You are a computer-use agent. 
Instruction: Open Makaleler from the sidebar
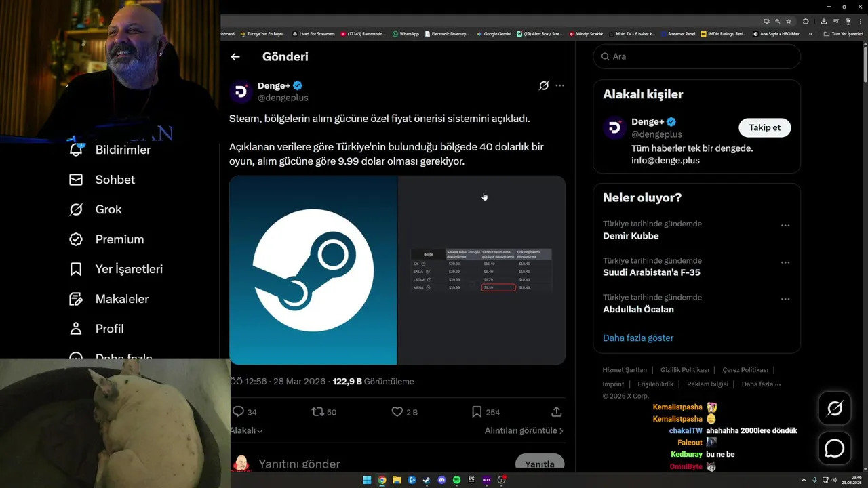pos(108,299)
